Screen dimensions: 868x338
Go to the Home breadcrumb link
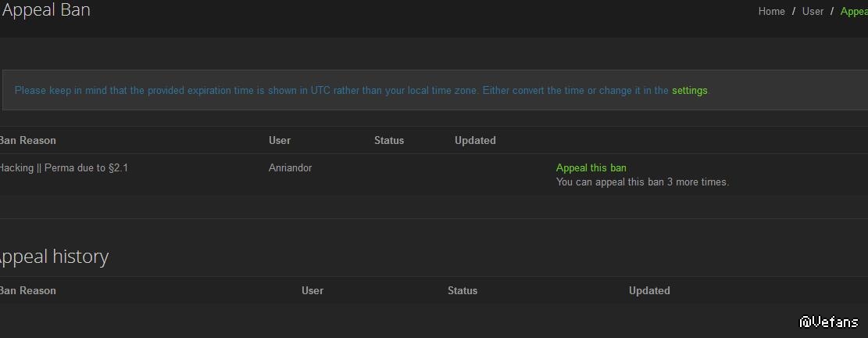point(771,12)
